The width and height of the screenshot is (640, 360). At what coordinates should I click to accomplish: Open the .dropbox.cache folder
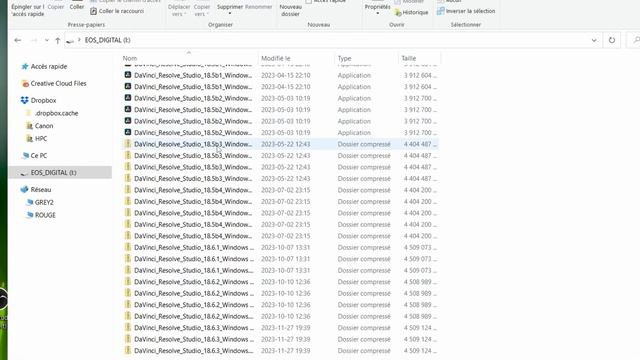point(56,113)
